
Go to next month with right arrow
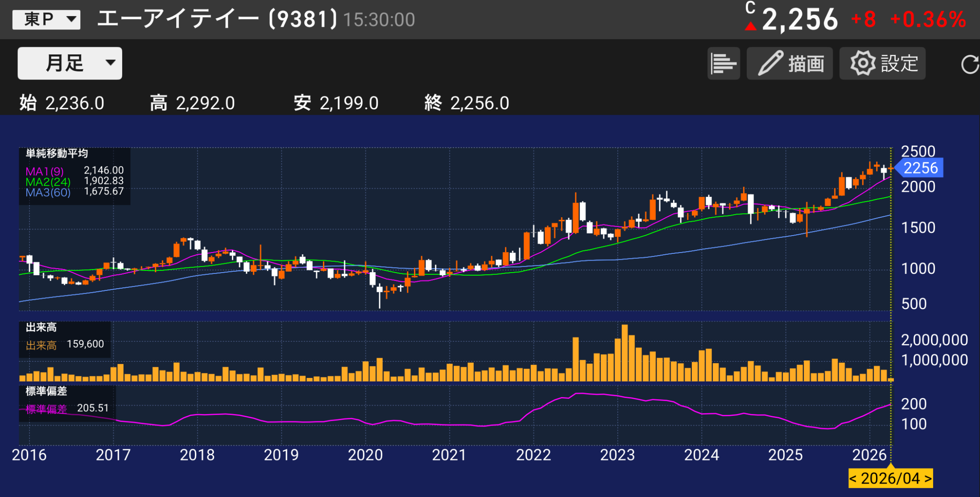point(928,479)
